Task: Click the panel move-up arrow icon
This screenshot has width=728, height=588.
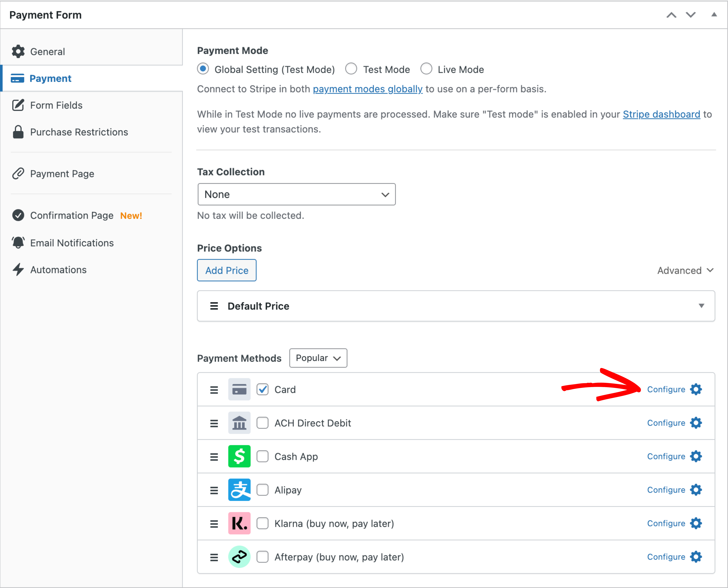Action: tap(671, 15)
